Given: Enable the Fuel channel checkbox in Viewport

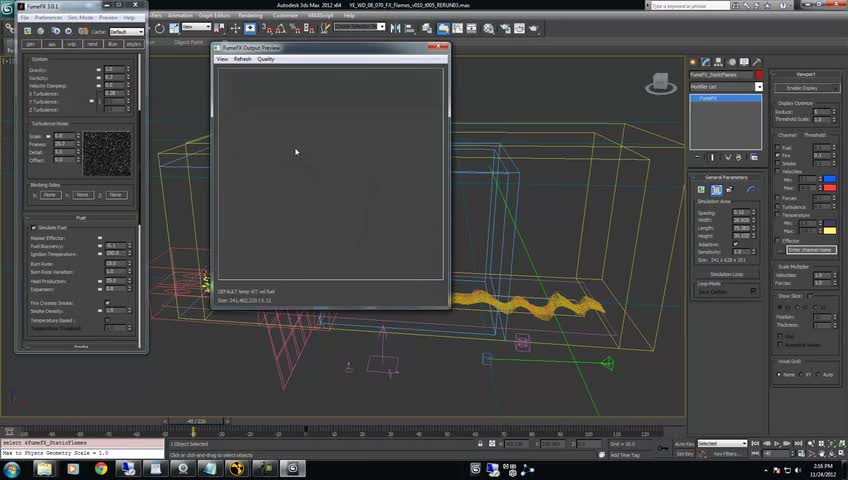Looking at the screenshot, I should (778, 148).
